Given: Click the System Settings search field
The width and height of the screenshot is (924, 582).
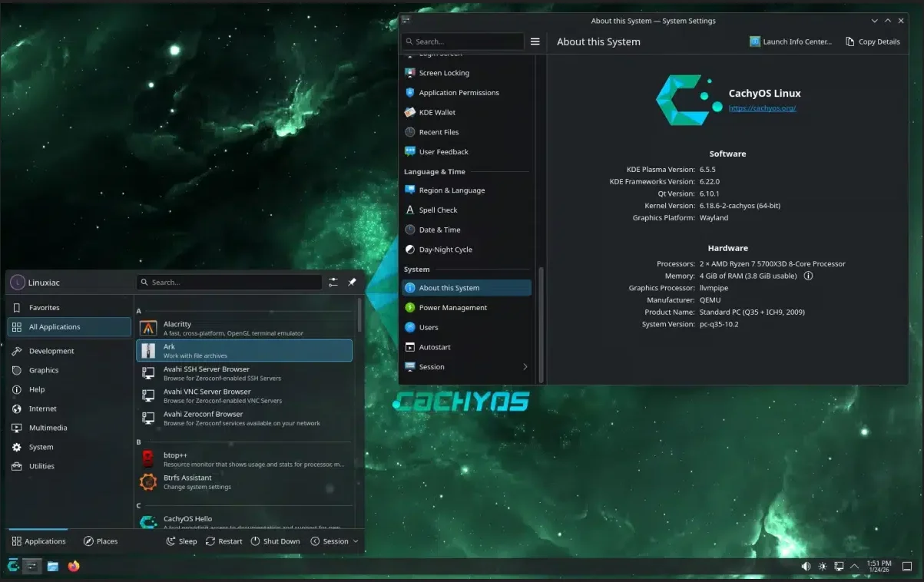Looking at the screenshot, I should click(463, 41).
